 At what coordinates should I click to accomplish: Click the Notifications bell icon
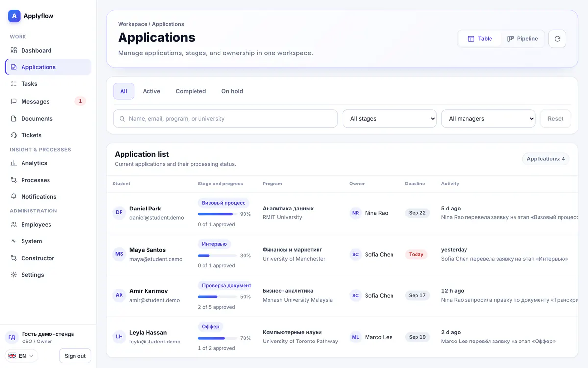[x=14, y=196]
